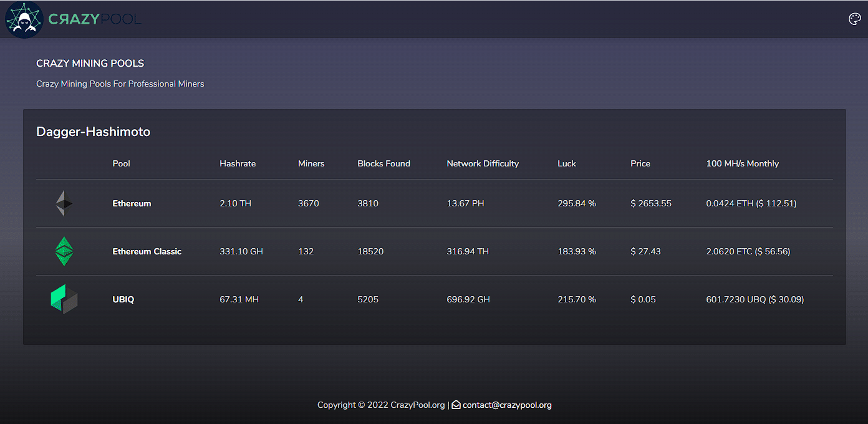Open the UBIQ pool link
The image size is (868, 424).
[x=123, y=299]
